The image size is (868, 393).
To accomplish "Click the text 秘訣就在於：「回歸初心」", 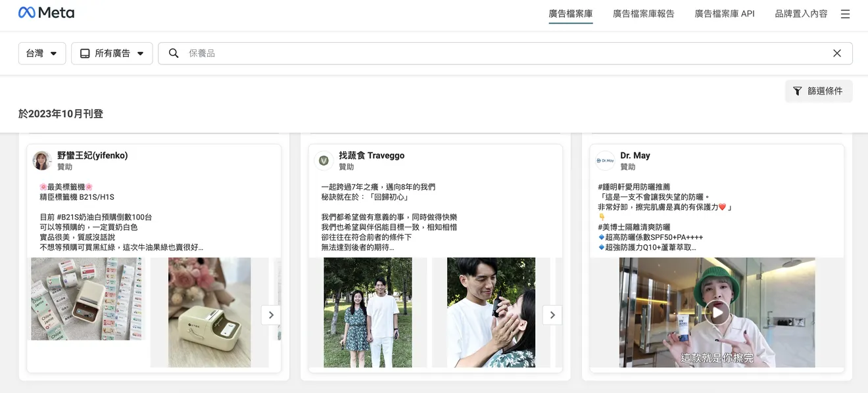I will (365, 197).
